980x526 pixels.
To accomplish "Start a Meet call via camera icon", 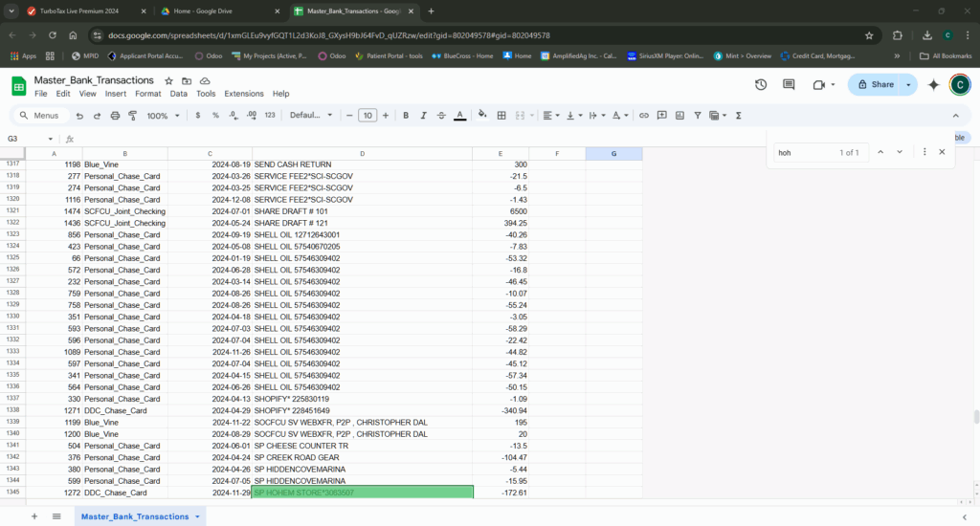I will click(818, 84).
